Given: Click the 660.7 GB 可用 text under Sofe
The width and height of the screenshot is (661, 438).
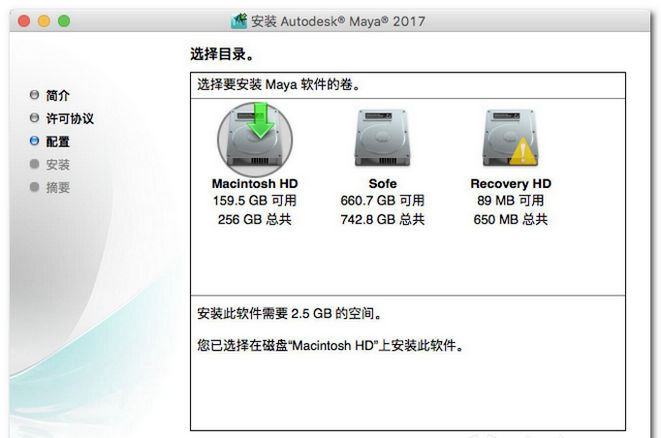Looking at the screenshot, I should click(382, 201).
